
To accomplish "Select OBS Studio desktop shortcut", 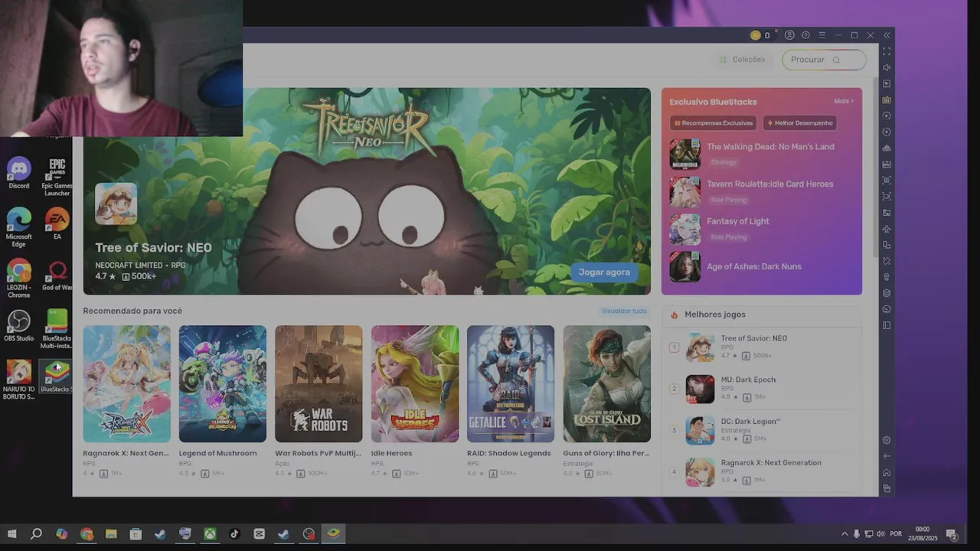I will point(19,325).
